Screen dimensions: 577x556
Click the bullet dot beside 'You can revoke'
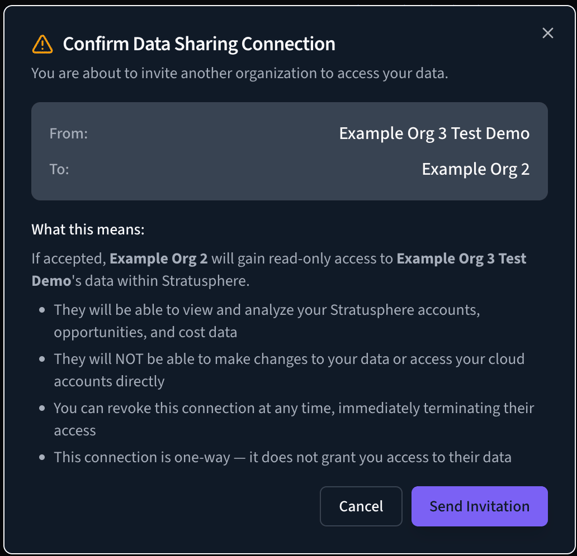[x=42, y=408]
